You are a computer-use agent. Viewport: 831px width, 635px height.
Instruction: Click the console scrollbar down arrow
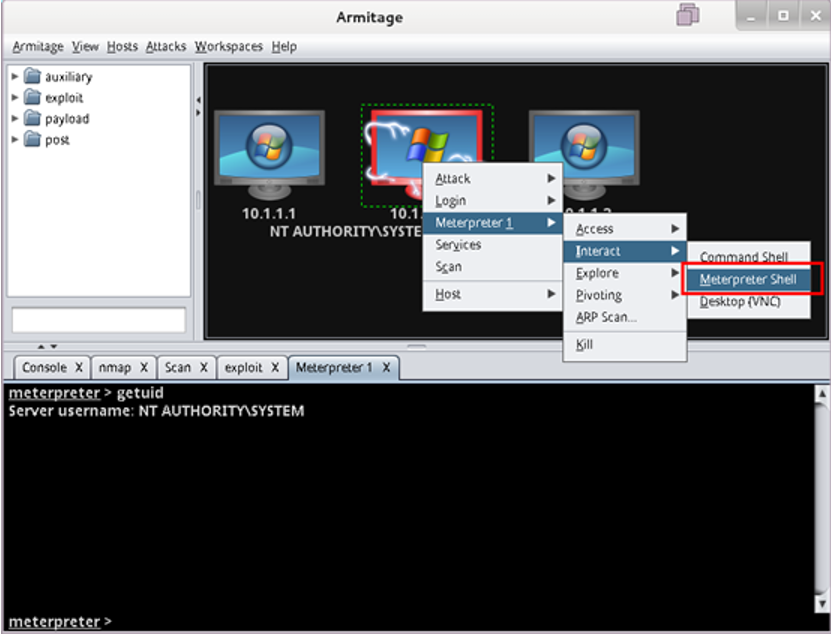pyautogui.click(x=822, y=604)
